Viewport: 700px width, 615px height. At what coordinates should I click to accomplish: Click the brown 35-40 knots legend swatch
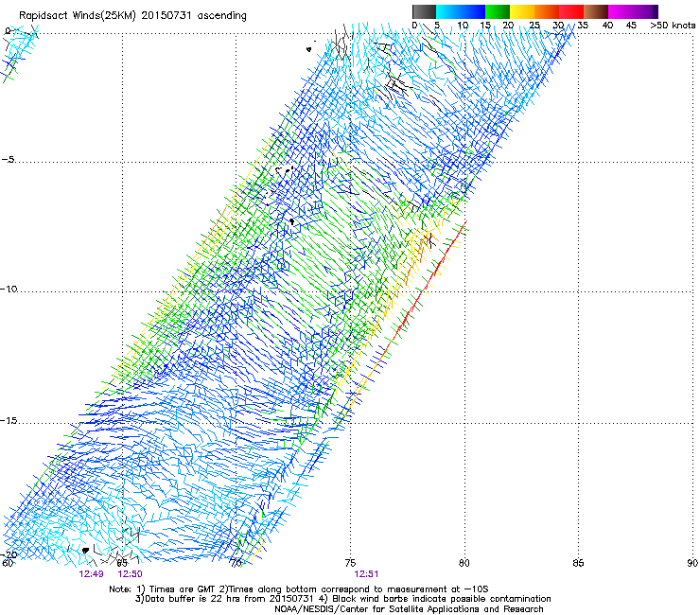(596, 11)
